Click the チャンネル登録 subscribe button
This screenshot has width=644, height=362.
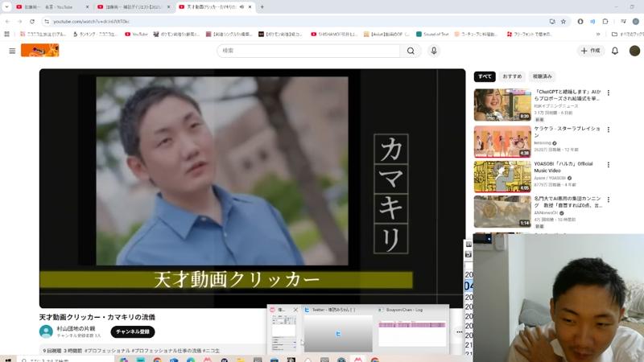pos(133,331)
